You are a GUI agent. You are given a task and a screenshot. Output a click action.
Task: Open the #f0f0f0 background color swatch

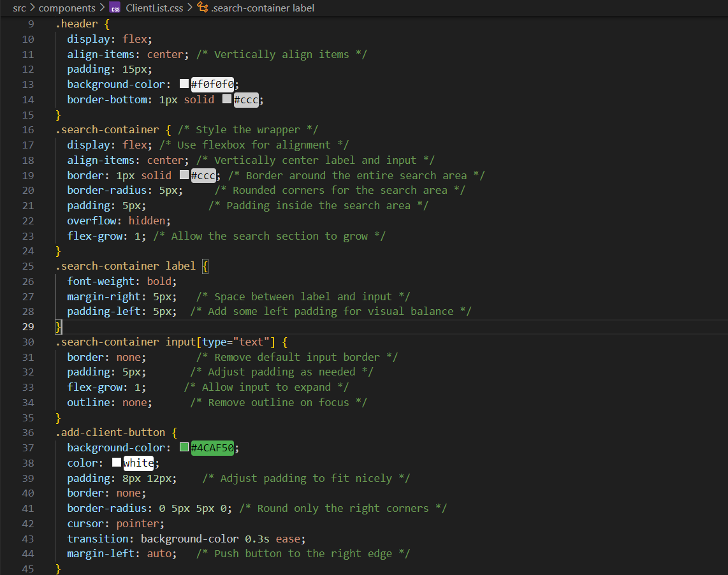pyautogui.click(x=184, y=84)
